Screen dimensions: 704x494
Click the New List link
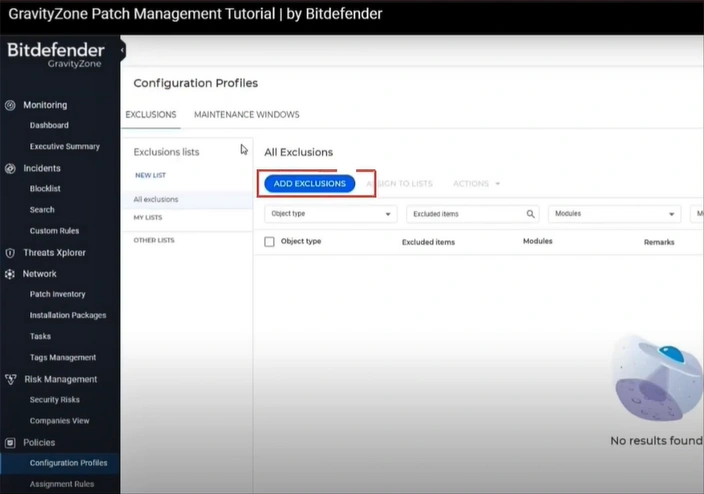coord(150,175)
